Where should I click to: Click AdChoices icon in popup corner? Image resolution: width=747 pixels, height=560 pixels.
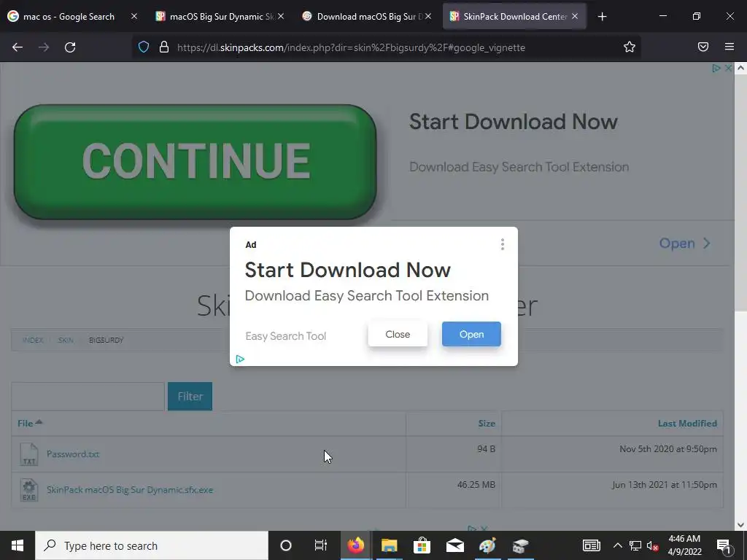click(240, 359)
